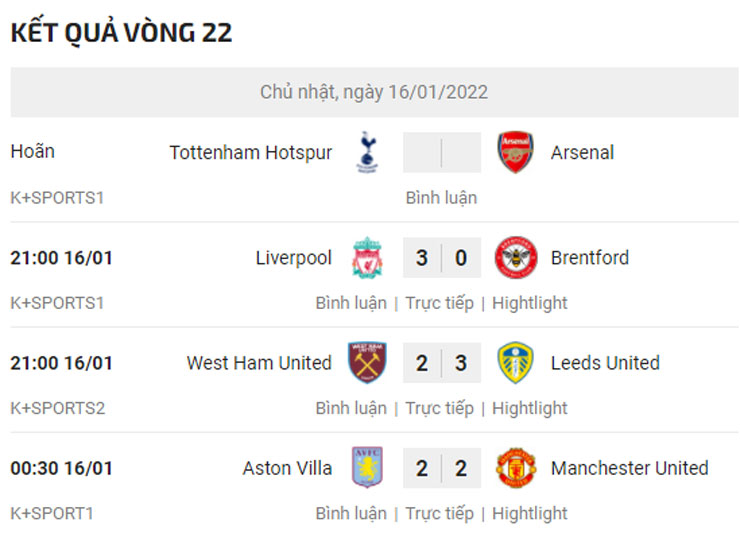Click the date header Chủ nhật 16/01/2022

[x=374, y=92]
